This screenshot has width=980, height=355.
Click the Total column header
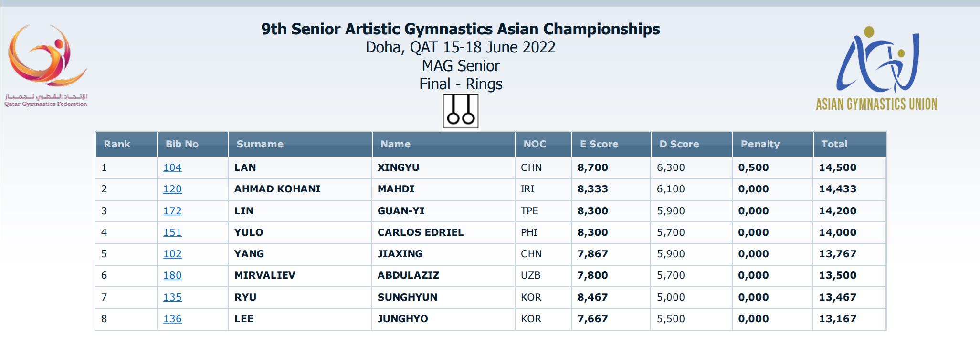pyautogui.click(x=834, y=144)
